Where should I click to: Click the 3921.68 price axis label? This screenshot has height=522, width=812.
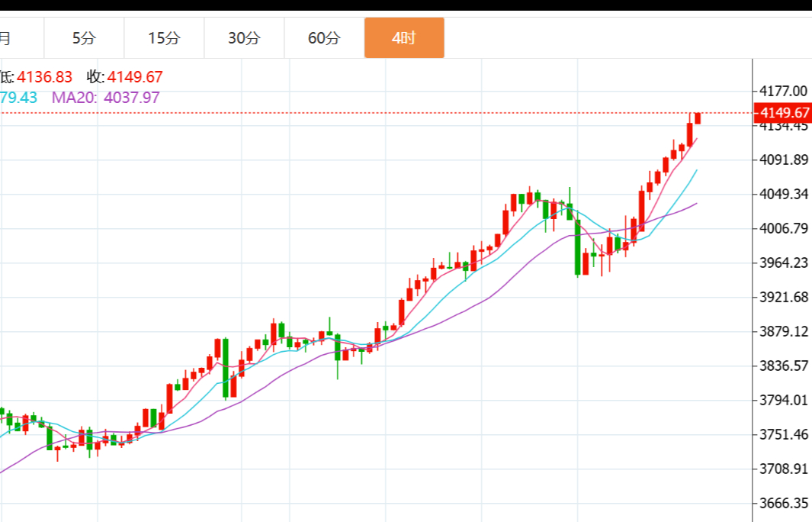(x=783, y=297)
